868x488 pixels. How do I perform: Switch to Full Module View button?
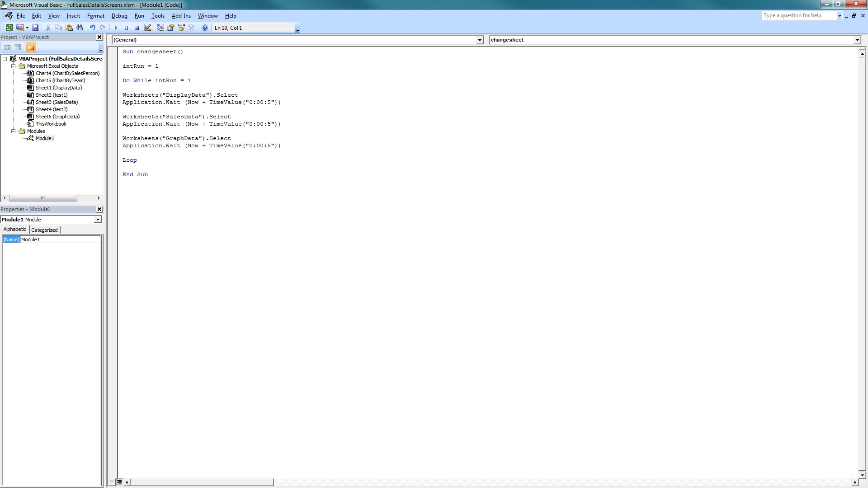tap(119, 482)
